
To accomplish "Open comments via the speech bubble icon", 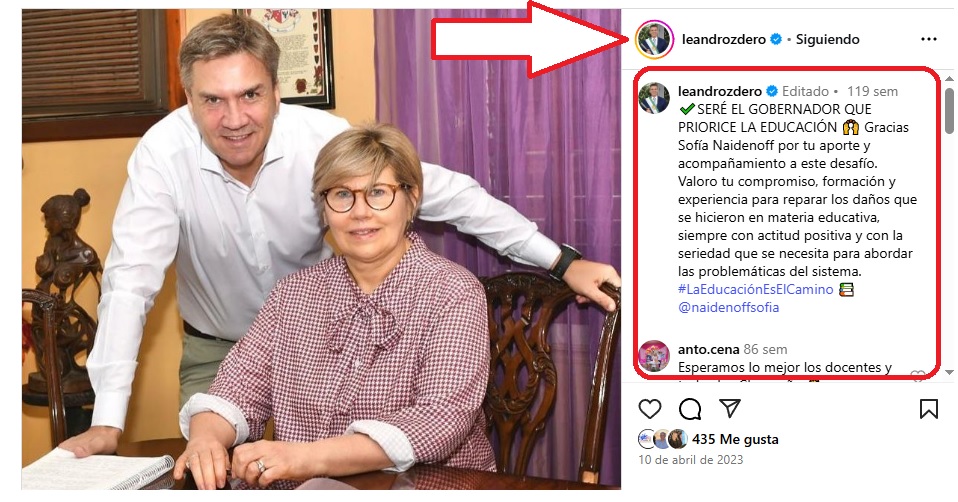I will 690,409.
